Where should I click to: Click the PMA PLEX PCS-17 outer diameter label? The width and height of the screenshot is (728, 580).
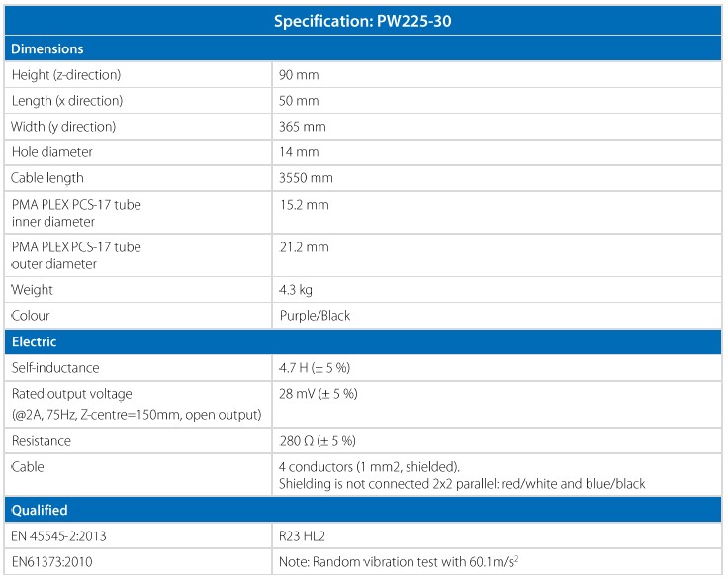[x=75, y=255]
